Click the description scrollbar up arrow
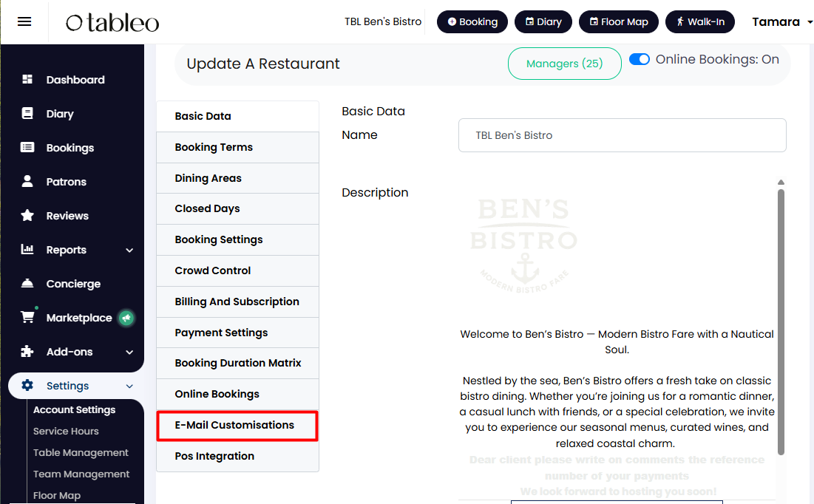 [x=781, y=183]
